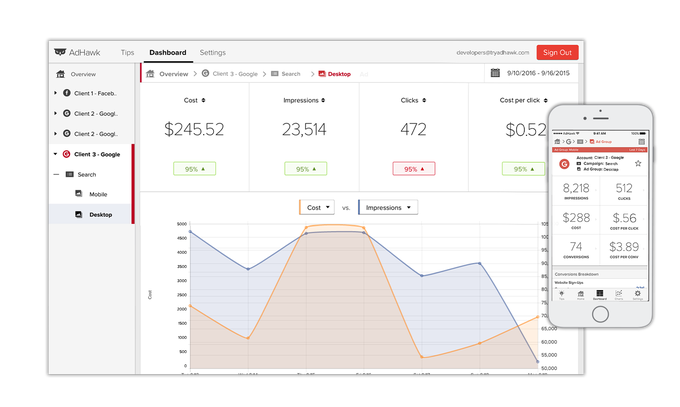Viewport: 680px width, 407px height.
Task: Click the $245.52 cost value
Action: [x=194, y=129]
